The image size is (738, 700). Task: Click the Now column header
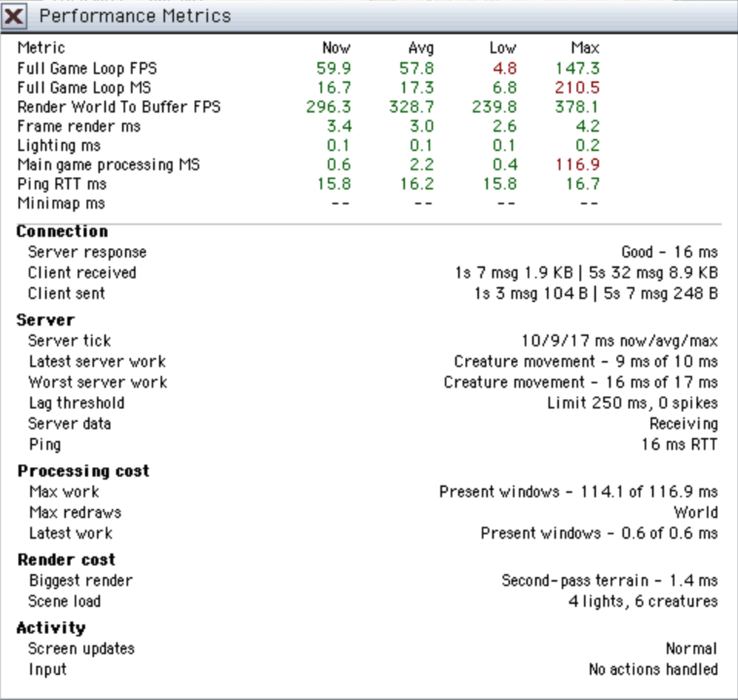click(x=336, y=48)
